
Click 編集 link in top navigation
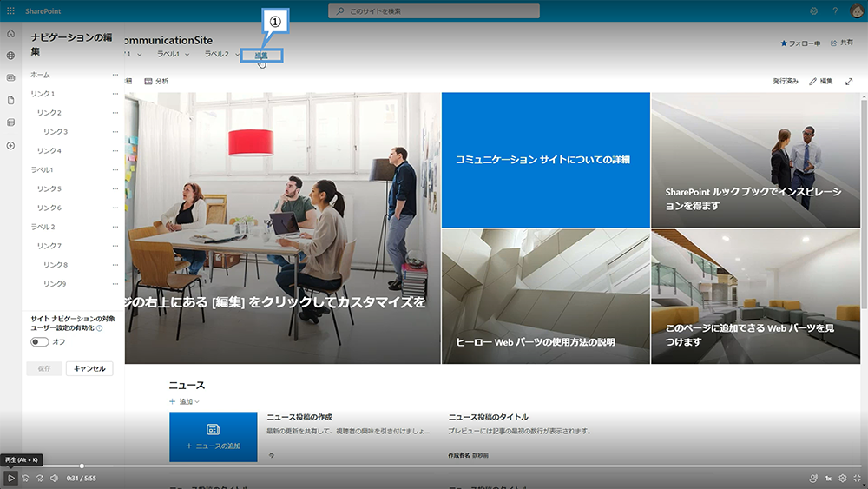tap(261, 56)
